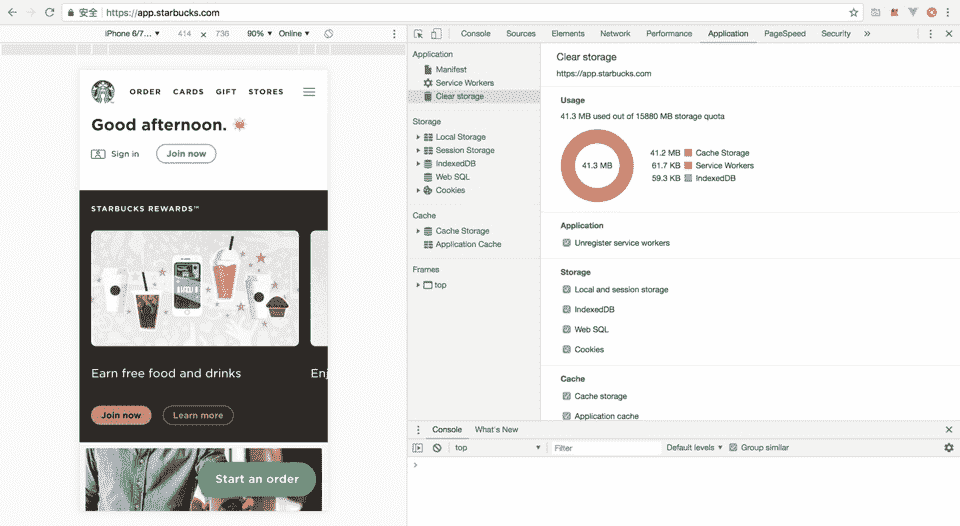Switch to the Network tab

pos(615,34)
